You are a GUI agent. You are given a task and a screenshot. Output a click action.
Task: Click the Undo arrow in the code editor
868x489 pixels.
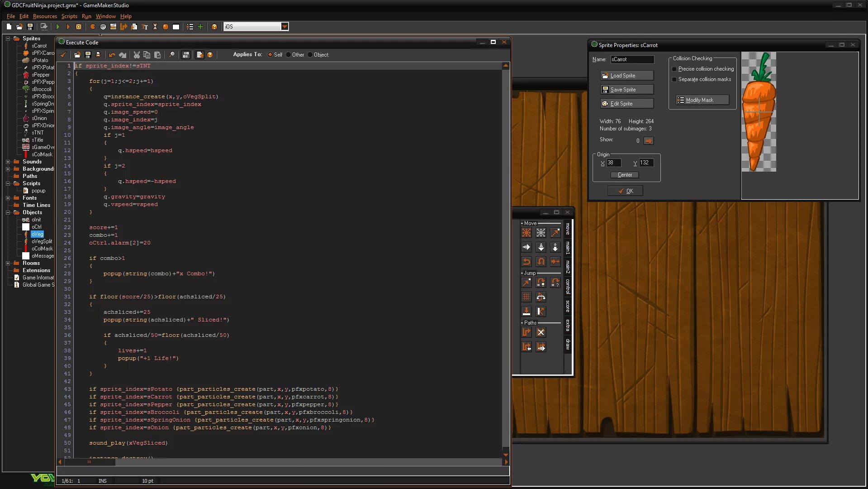point(112,55)
